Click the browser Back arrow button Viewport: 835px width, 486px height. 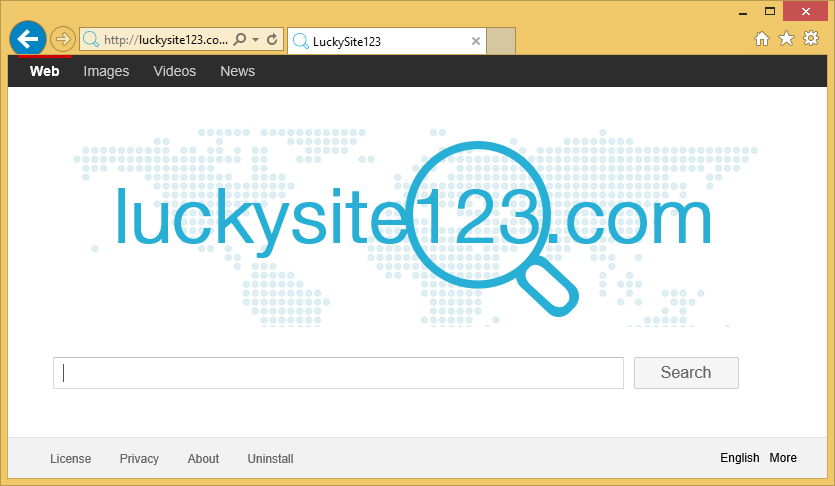28,39
